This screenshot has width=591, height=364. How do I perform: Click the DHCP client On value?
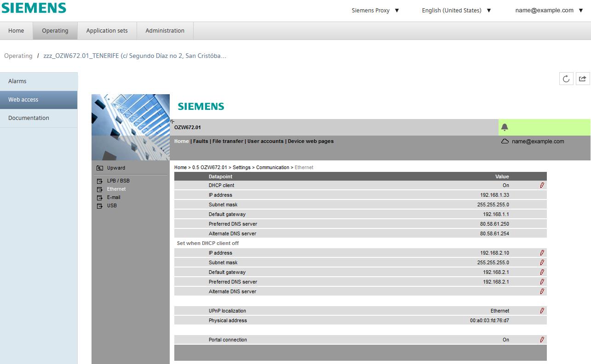click(x=506, y=185)
